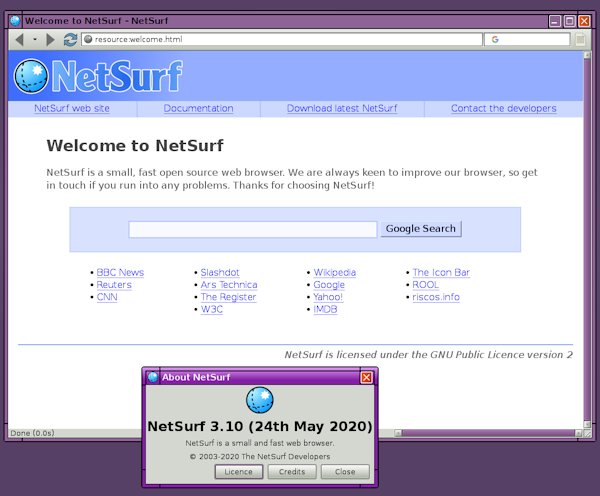Open the history dropdown arrow beside Back
This screenshot has width=600, height=496.
click(x=35, y=39)
